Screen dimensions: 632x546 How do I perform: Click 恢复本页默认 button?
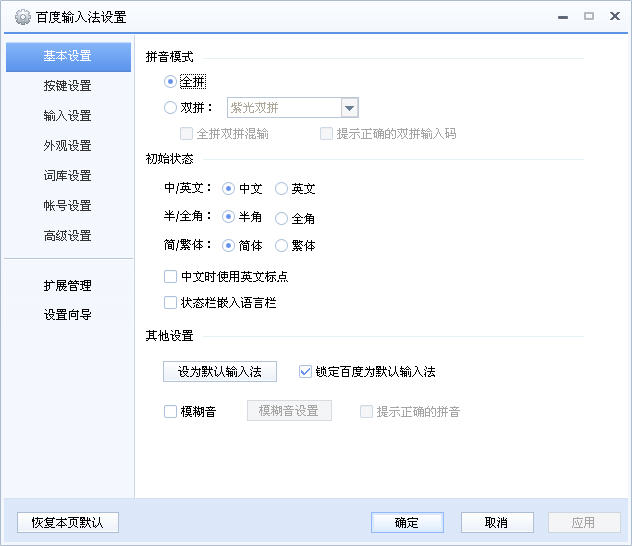(x=67, y=522)
